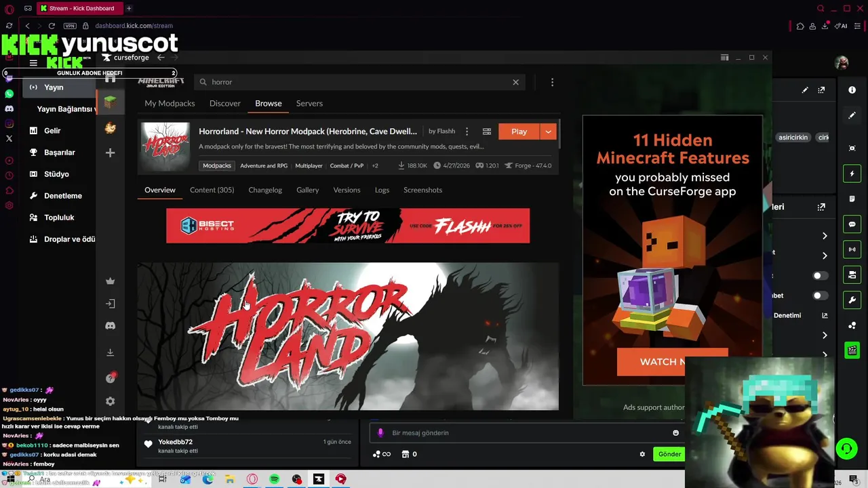The image size is (868, 488).
Task: Open the Changelog tab
Action: click(x=265, y=190)
